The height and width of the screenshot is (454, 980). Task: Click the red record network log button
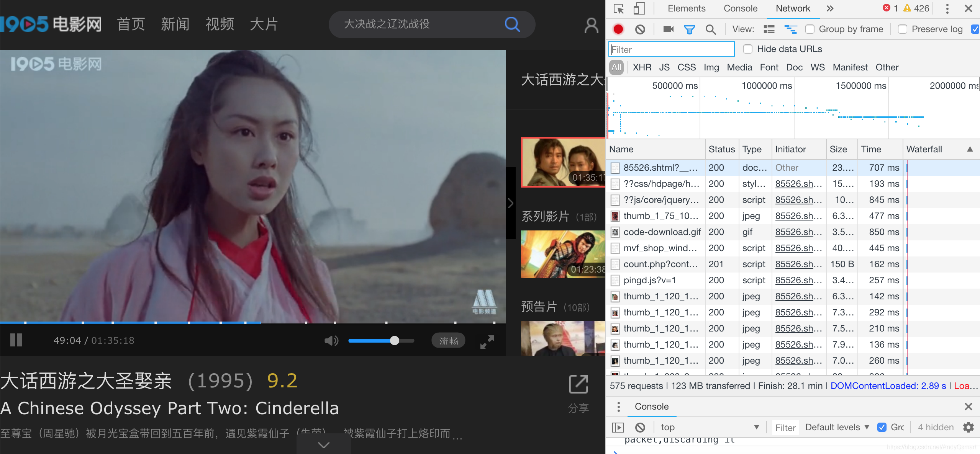[x=618, y=29]
